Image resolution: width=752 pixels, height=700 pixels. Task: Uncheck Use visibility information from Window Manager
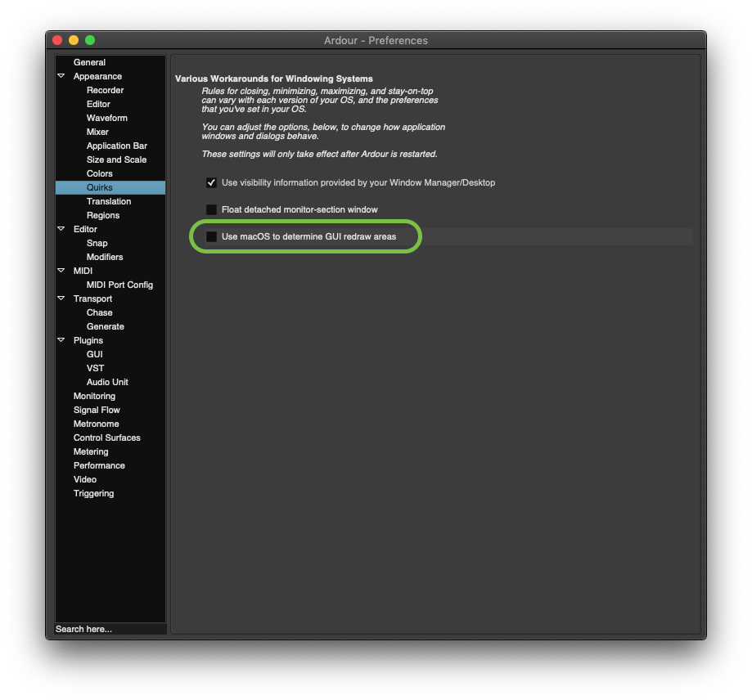(x=212, y=183)
